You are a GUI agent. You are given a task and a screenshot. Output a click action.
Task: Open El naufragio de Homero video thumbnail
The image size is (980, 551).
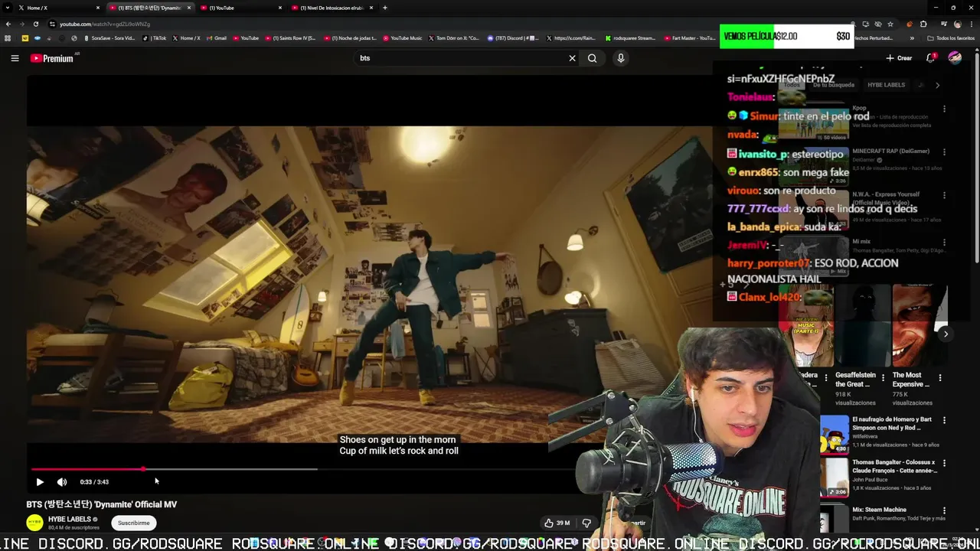(x=835, y=435)
